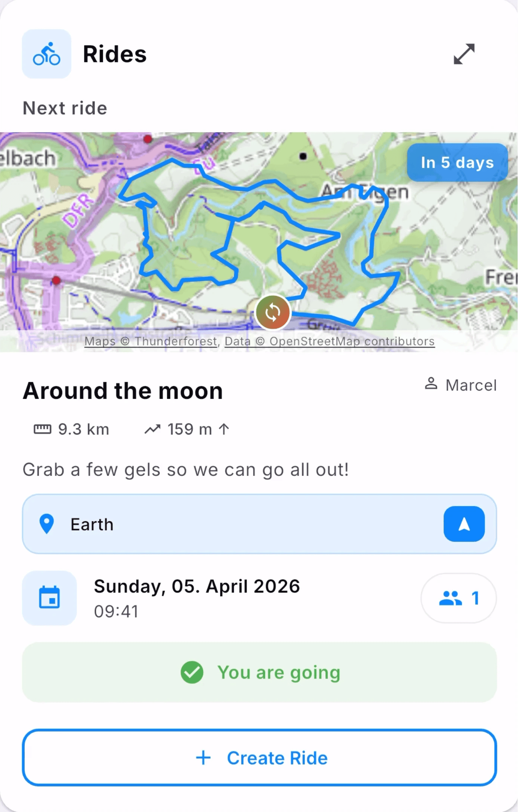Tap the In 5 days badge
The height and width of the screenshot is (812, 518).
pos(457,162)
